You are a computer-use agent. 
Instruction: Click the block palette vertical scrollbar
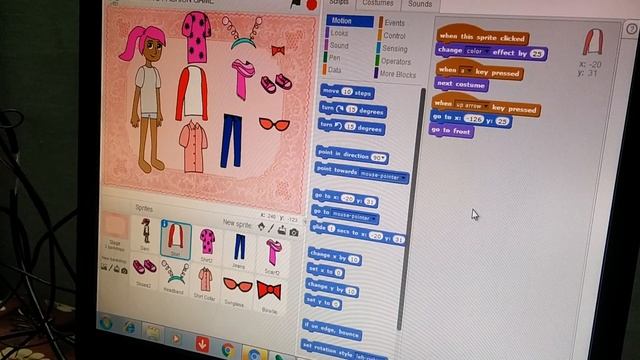(411, 208)
